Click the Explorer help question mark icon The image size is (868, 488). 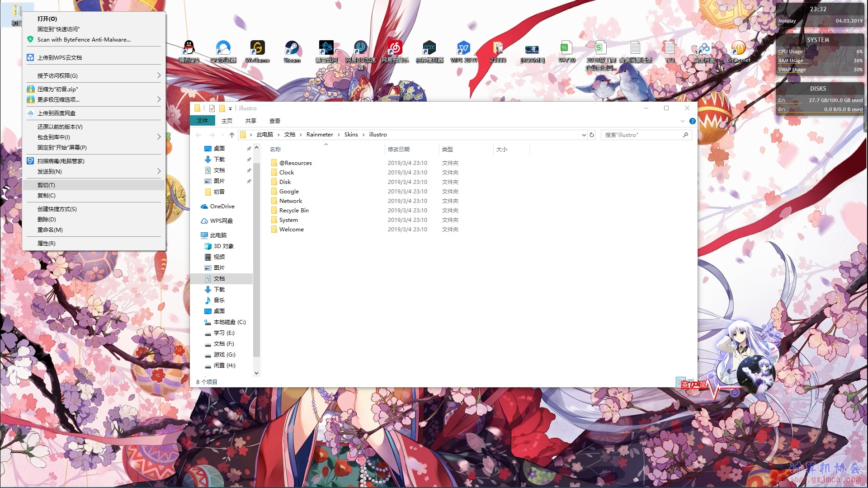click(x=692, y=121)
